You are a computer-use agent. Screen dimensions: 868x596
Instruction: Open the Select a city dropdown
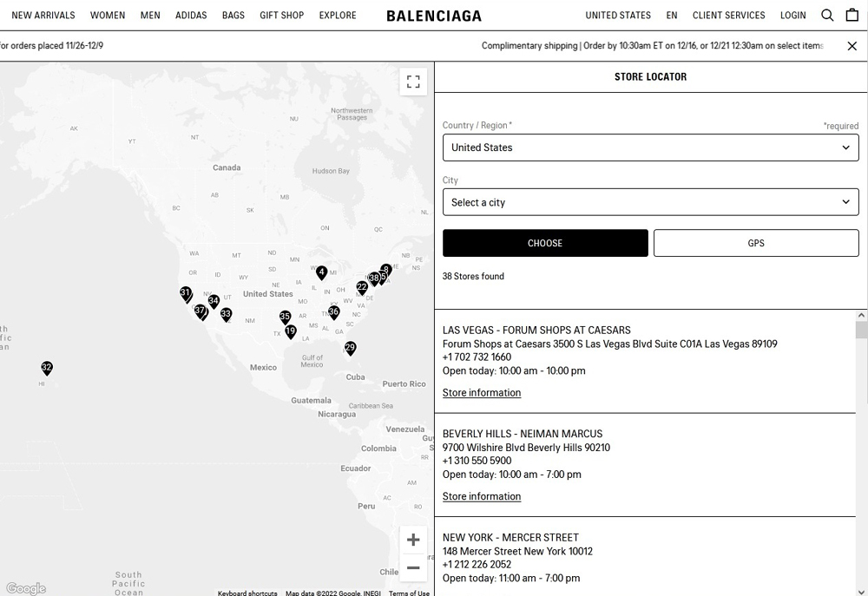[x=650, y=202]
